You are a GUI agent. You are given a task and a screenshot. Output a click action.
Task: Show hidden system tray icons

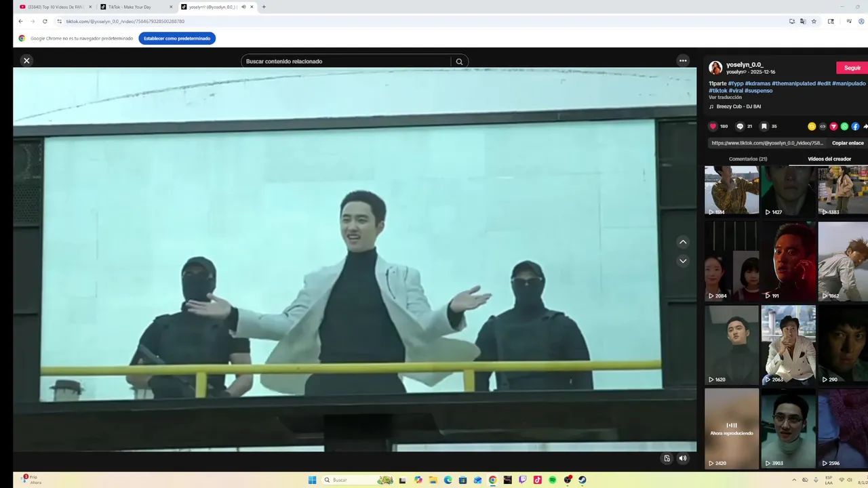794,480
